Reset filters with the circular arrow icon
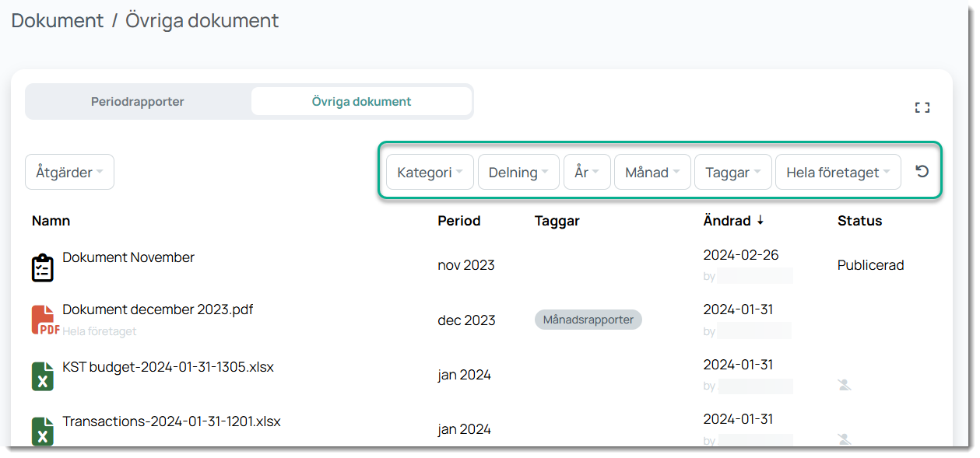The height and width of the screenshot is (458, 980). coord(922,172)
